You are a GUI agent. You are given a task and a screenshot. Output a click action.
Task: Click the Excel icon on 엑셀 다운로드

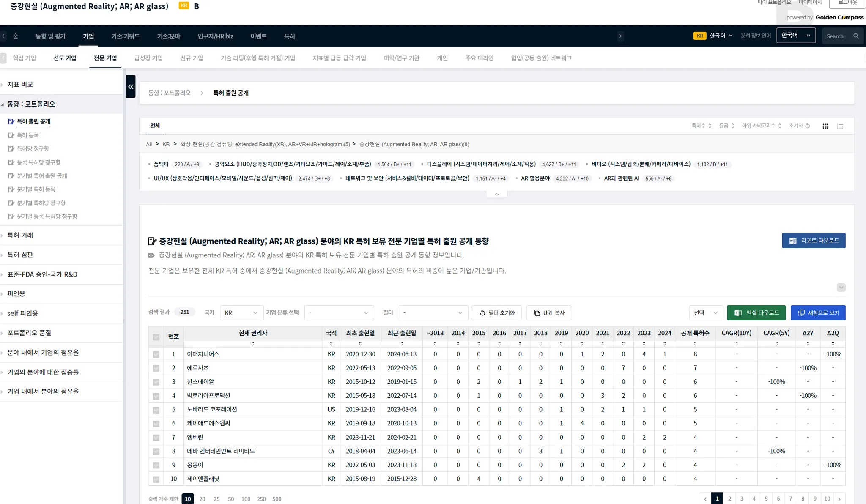point(738,312)
